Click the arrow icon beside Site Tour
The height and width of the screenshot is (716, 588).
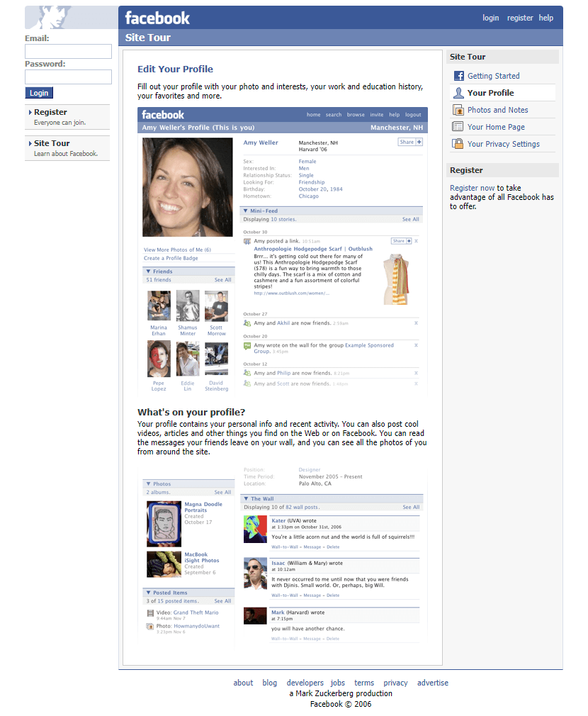[30, 143]
